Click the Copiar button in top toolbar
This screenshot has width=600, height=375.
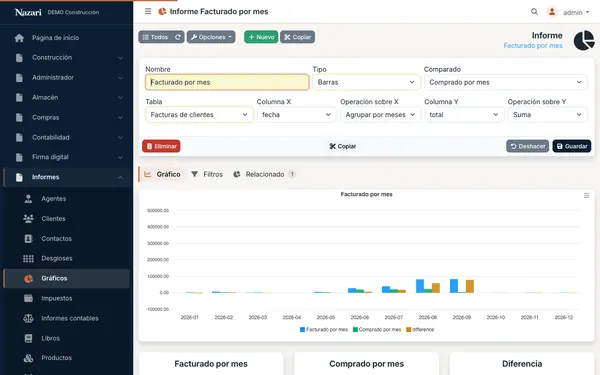coord(297,37)
